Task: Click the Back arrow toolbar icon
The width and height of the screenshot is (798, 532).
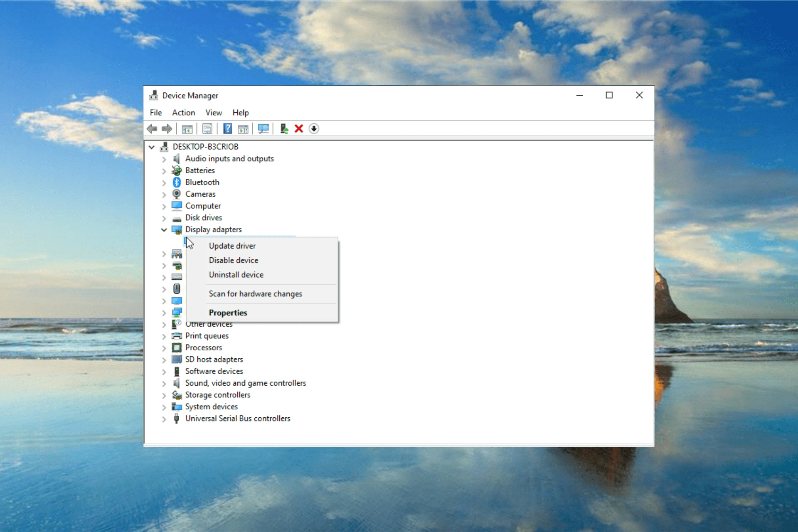Action: pyautogui.click(x=152, y=129)
